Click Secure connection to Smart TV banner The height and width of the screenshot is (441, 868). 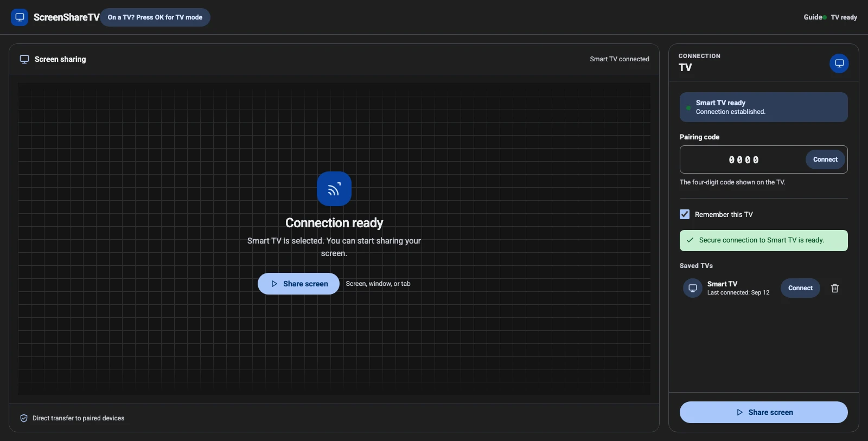coord(764,240)
